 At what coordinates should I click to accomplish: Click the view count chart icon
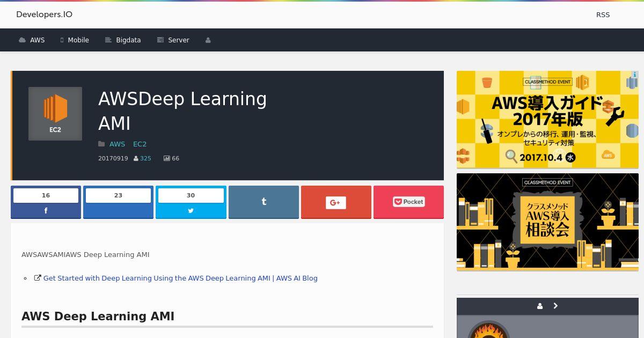pos(166,158)
